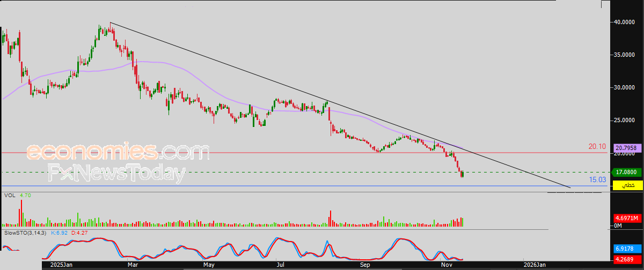The image size is (644, 270).
Task: Click the red 4.6971M volume value tag
Action: point(627,218)
